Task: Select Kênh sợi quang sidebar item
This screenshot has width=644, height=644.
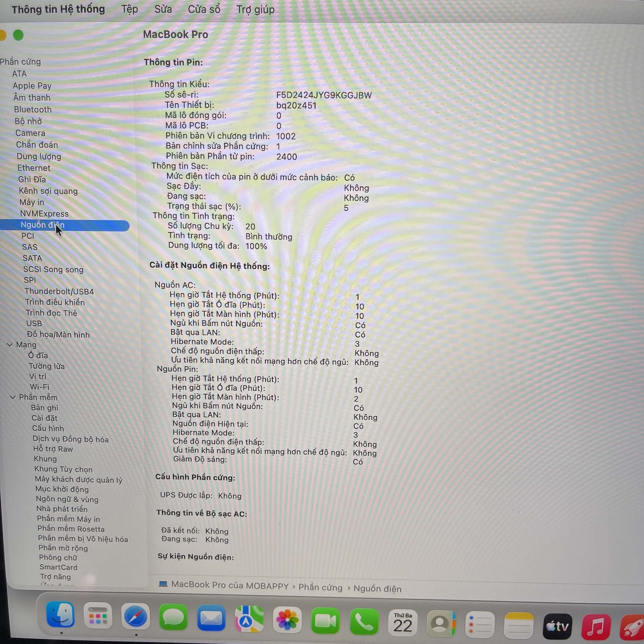Action: [x=48, y=191]
